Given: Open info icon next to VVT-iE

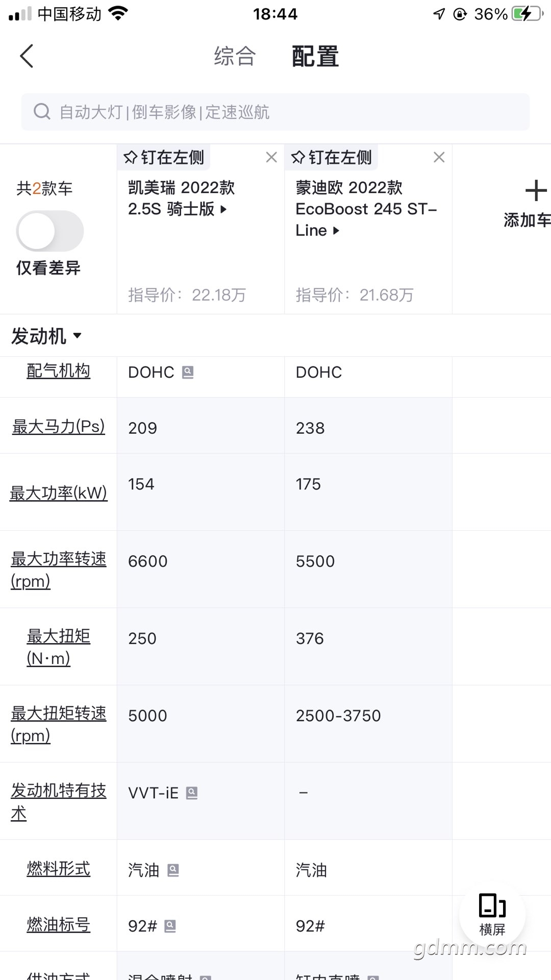Looking at the screenshot, I should [192, 793].
